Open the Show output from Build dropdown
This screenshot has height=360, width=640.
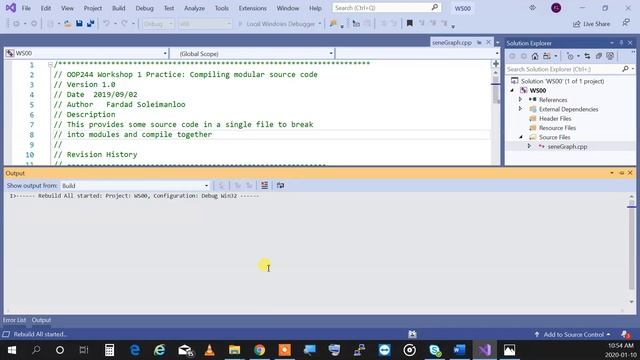(135, 186)
